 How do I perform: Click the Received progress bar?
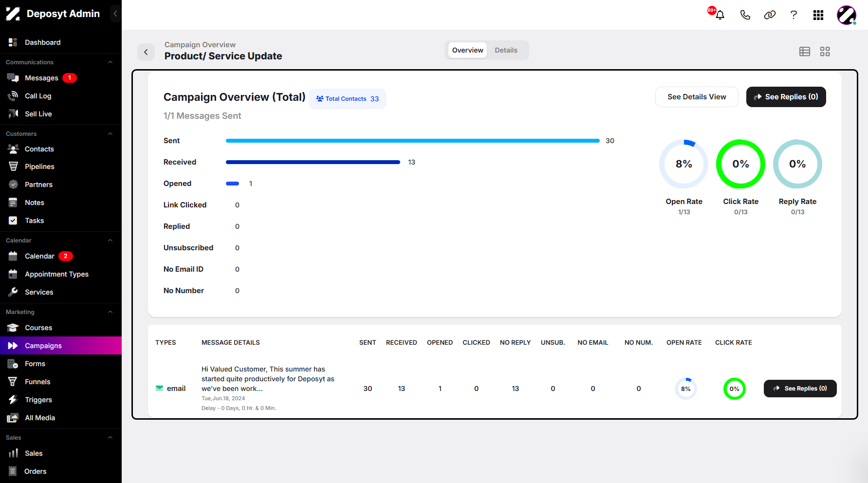pos(313,162)
